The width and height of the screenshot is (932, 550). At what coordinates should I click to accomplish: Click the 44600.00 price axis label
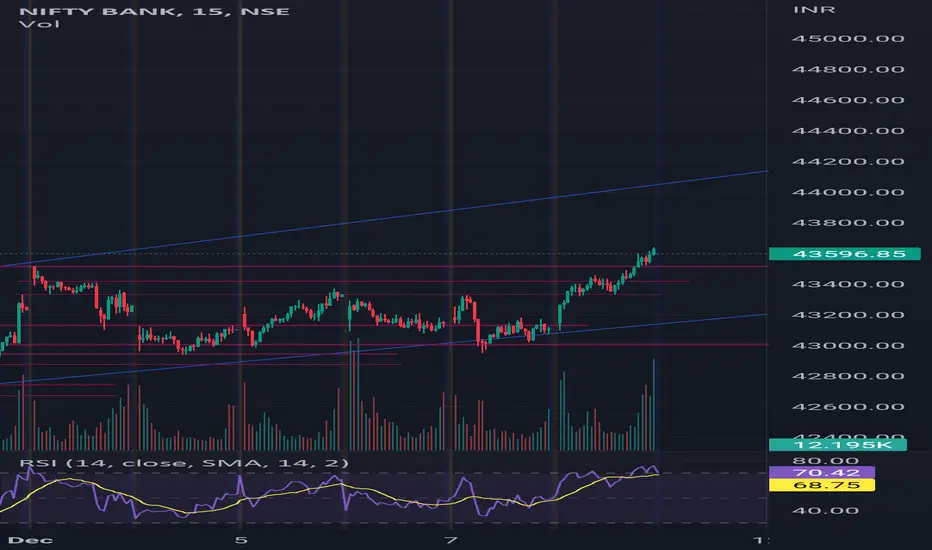(848, 100)
